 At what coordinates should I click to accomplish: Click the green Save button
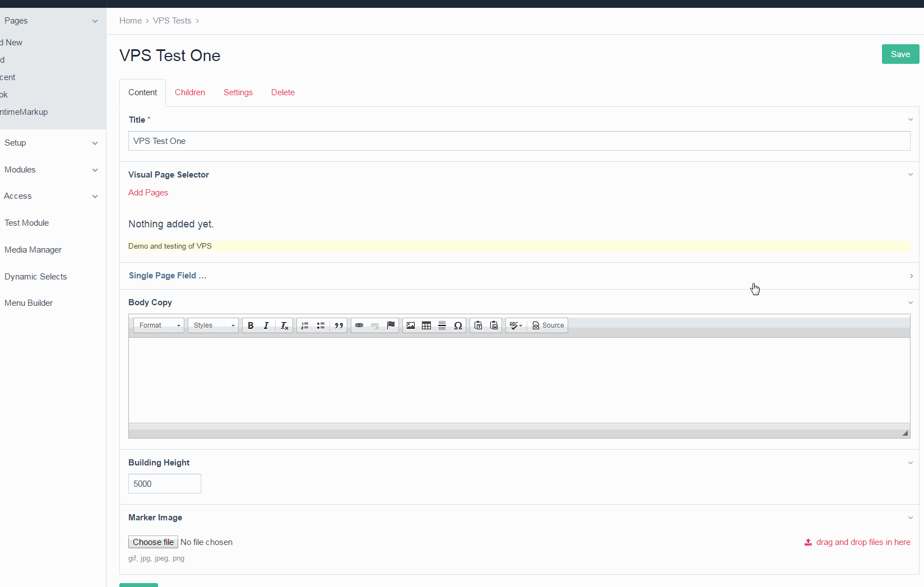pos(900,54)
